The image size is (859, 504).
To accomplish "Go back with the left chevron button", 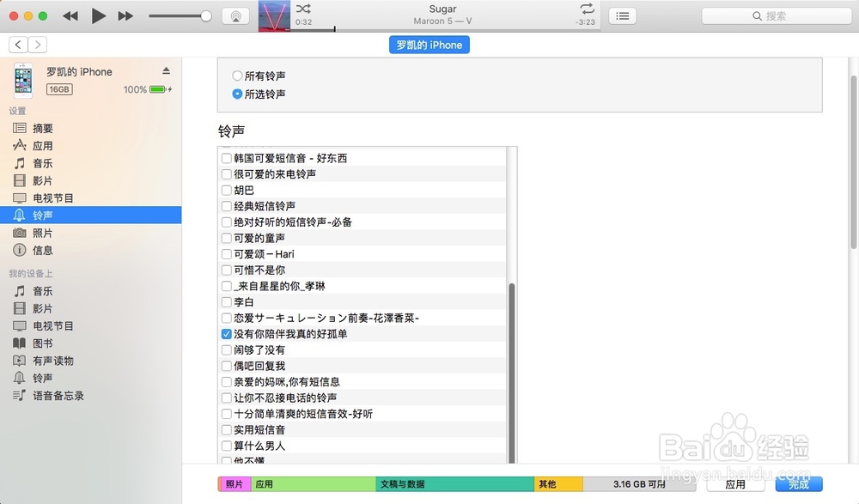I will [18, 45].
